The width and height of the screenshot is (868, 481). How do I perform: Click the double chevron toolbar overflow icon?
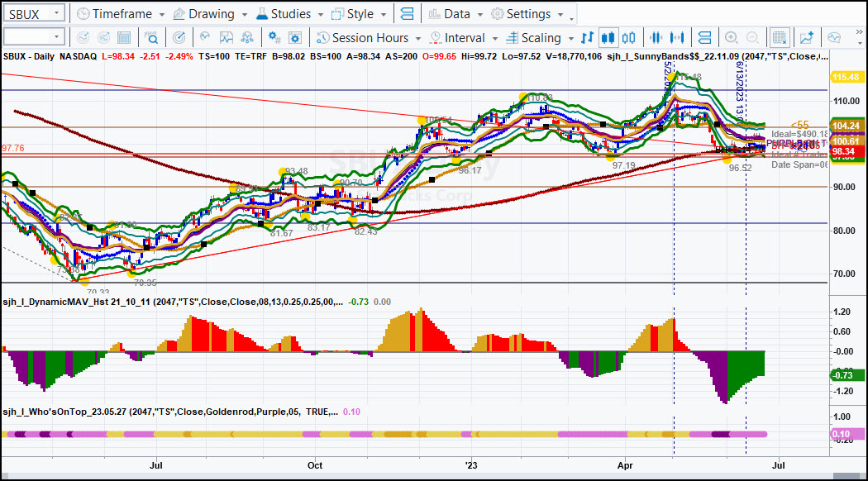point(859,33)
